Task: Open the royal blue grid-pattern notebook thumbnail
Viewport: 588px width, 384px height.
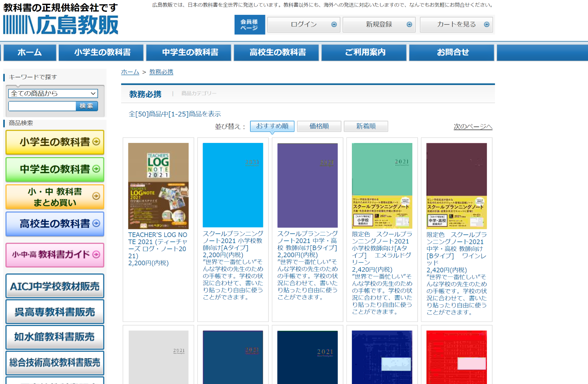Action: 382,357
